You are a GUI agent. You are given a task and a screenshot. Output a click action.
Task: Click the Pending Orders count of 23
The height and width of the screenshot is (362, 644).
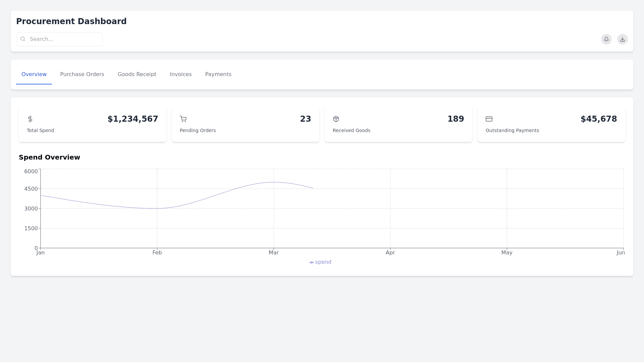coord(305,119)
